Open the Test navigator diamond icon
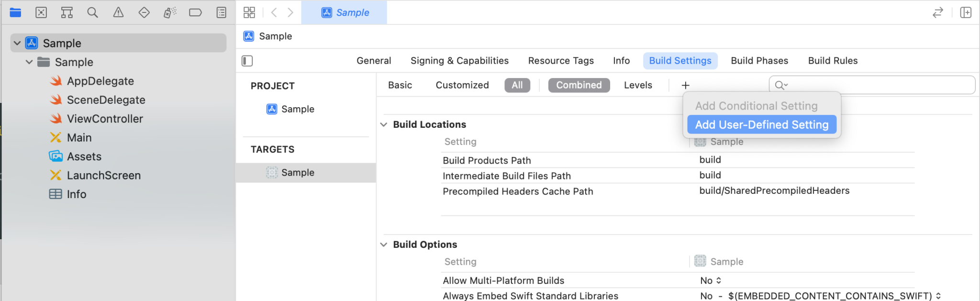 click(144, 12)
